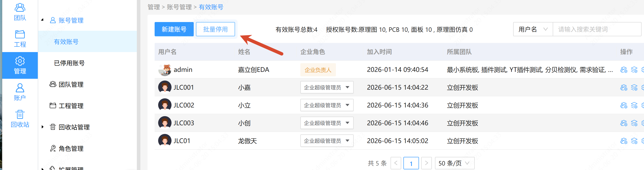
Task: Select 账号管理 in the tree menu
Action: pyautogui.click(x=71, y=20)
